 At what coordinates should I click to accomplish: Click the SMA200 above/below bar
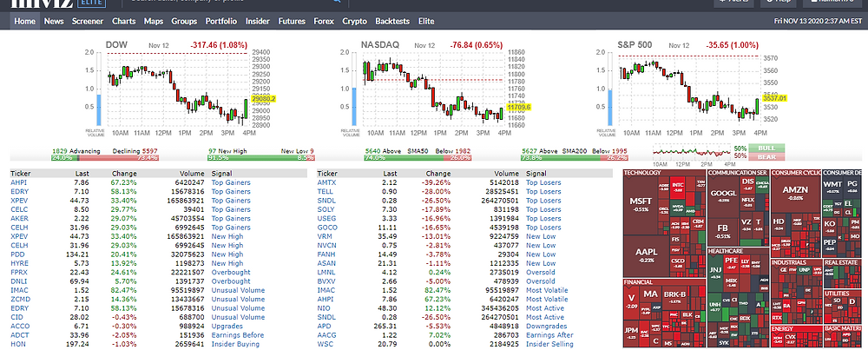coord(575,157)
